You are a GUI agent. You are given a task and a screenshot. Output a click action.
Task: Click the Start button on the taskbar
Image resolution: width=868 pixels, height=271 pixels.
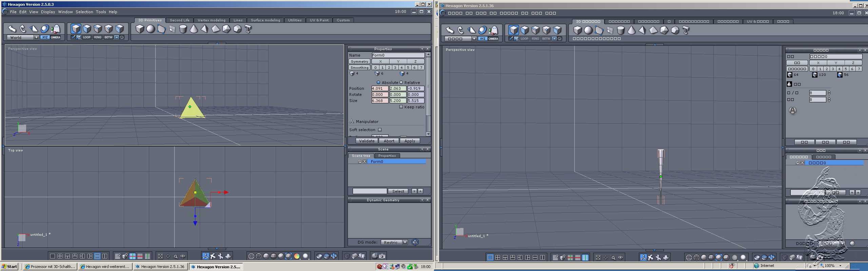click(x=9, y=266)
